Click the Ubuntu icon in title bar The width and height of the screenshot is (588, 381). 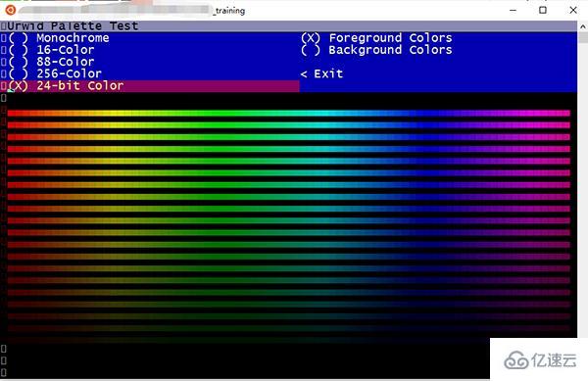10,10
